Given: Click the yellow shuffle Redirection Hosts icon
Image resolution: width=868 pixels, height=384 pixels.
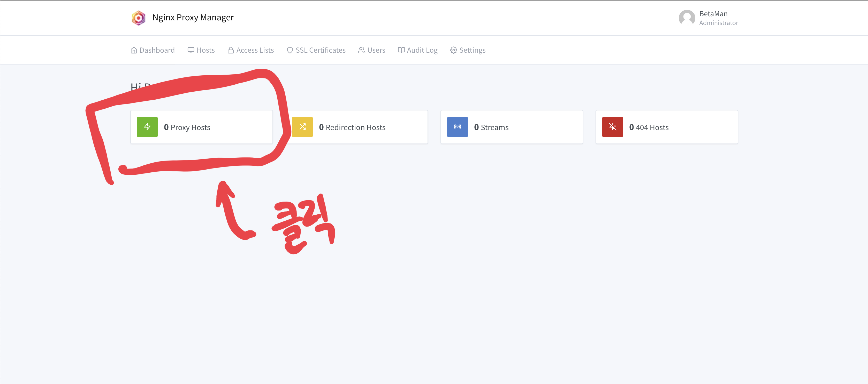Looking at the screenshot, I should [302, 127].
